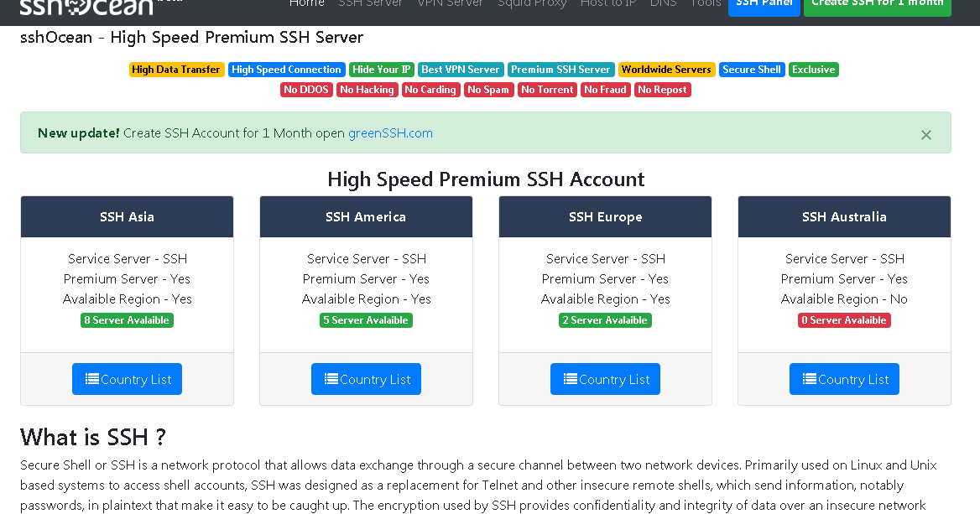
Task: Open the Host to IP menu
Action: coord(608,3)
